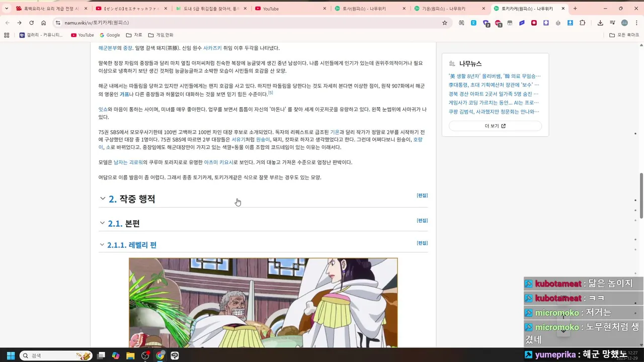Open the 잇쇼 link
The width and height of the screenshot is (644, 362).
click(x=103, y=109)
